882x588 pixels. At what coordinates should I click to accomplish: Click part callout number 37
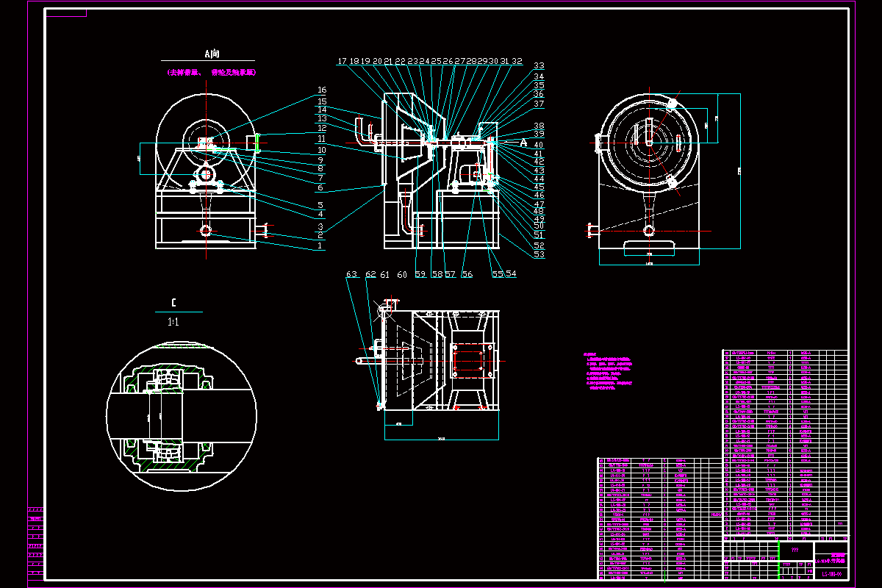click(x=539, y=104)
